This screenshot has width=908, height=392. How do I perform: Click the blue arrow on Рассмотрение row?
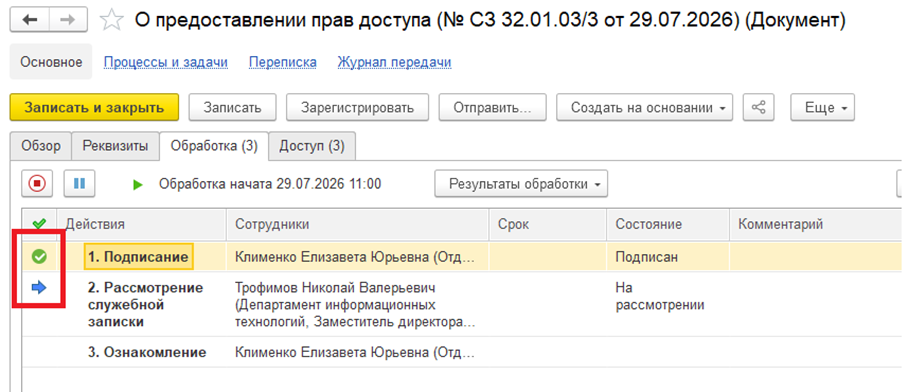coord(39,288)
